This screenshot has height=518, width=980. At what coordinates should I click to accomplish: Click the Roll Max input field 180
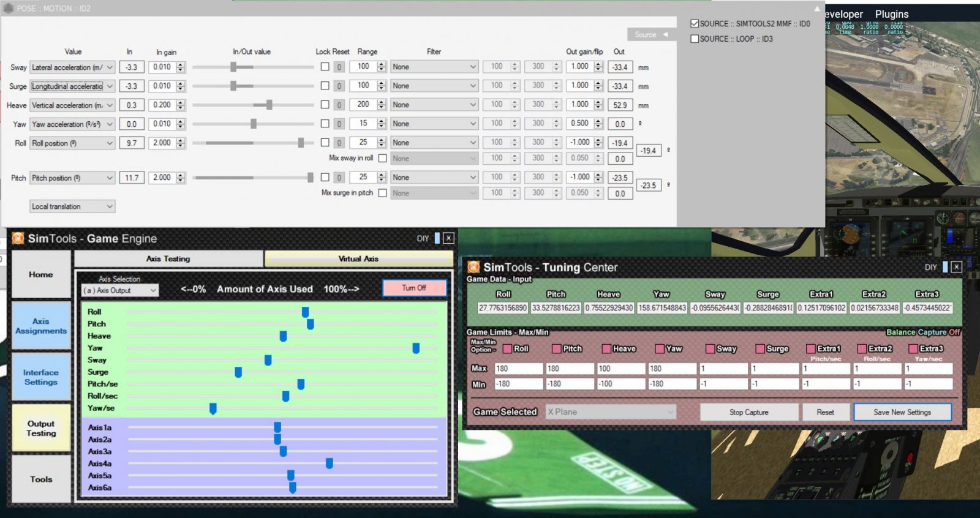coord(519,369)
